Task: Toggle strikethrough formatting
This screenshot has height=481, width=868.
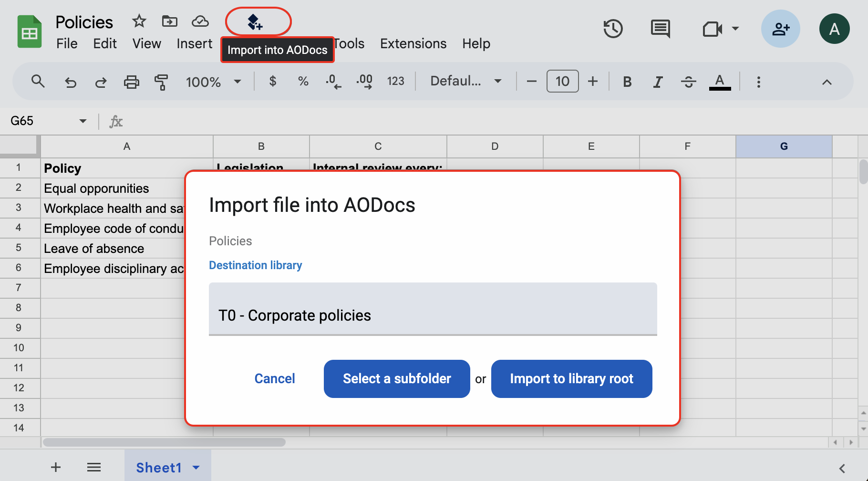Action: click(688, 82)
